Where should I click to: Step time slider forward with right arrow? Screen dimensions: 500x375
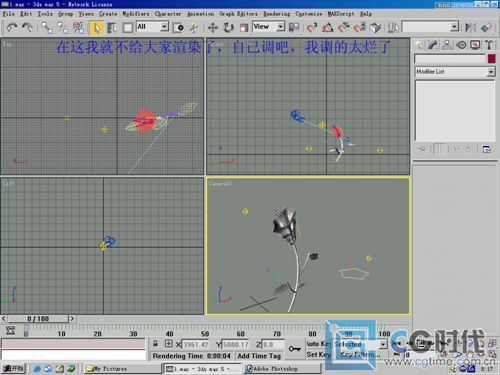point(72,319)
